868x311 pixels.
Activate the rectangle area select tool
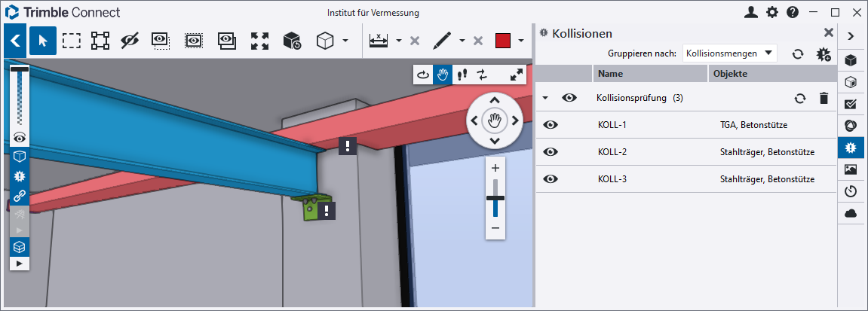tap(72, 41)
